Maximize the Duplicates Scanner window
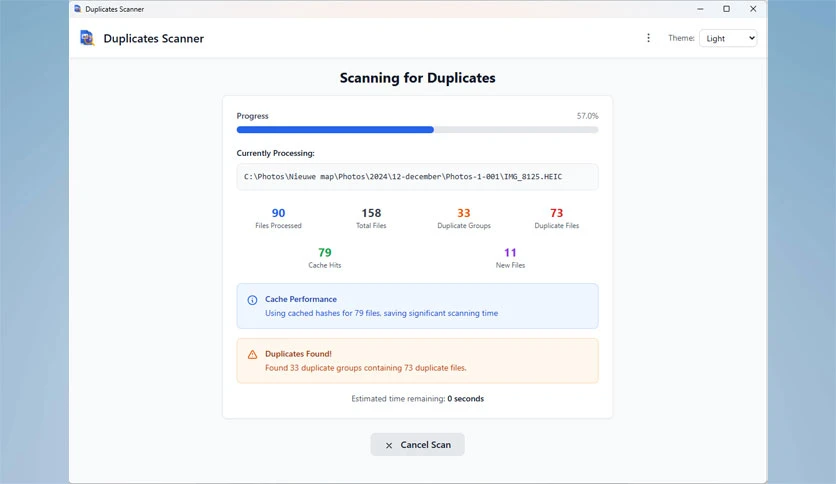 point(726,9)
